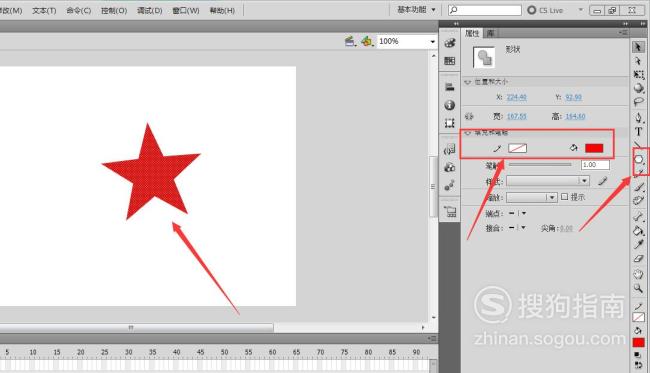Viewport: 650px width, 373px height.
Task: Select the Lasso tool
Action: 638,102
